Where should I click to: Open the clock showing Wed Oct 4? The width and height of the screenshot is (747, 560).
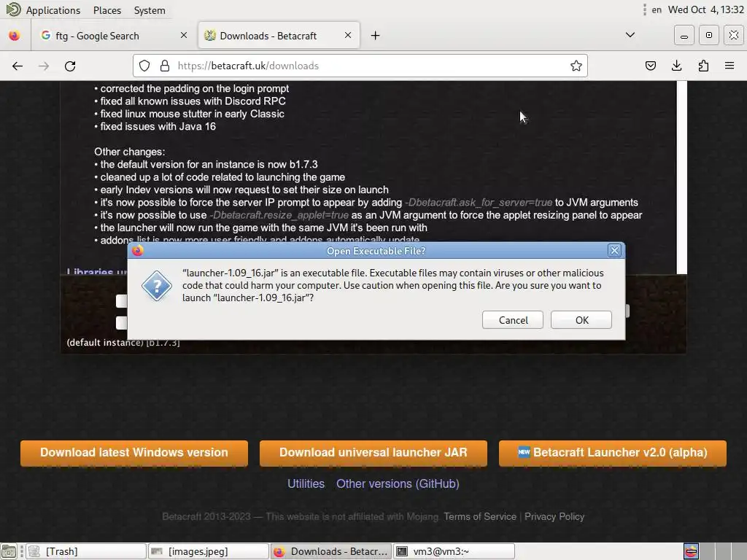point(705,9)
